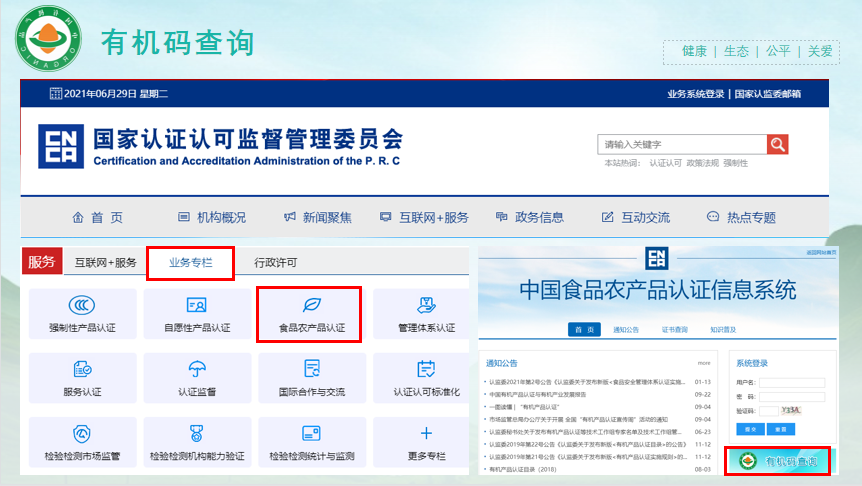Image resolution: width=862 pixels, height=486 pixels.
Task: Open 证书查询 tab in food certification system
Action: pos(675,329)
